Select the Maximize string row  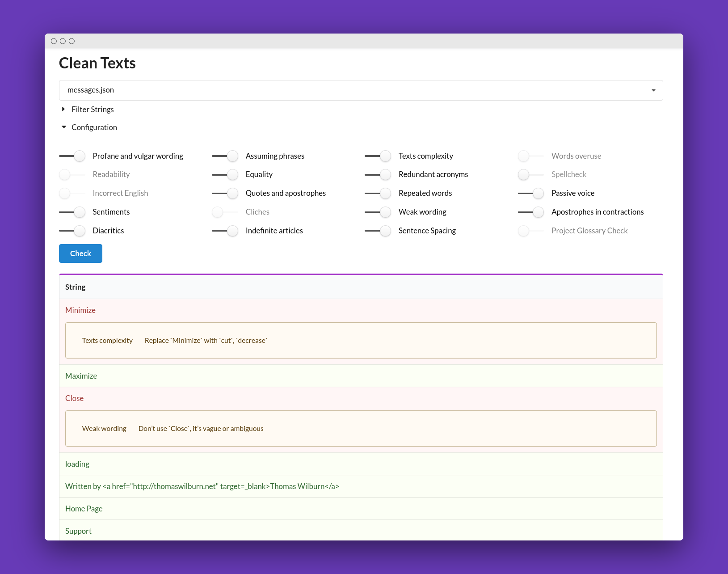tap(361, 376)
